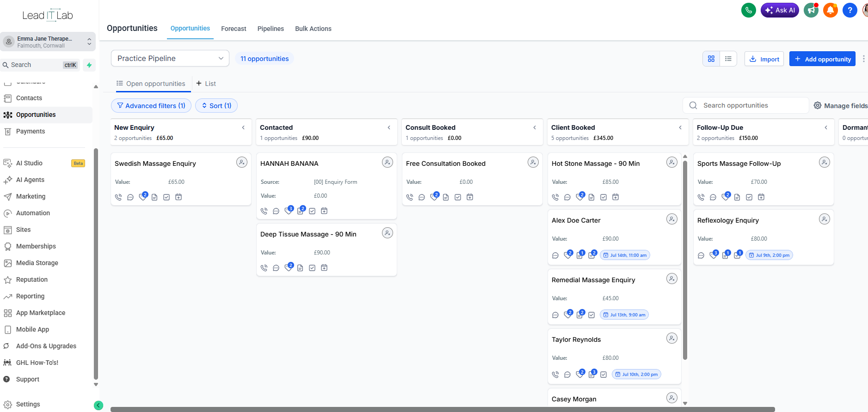Viewport: 868px width, 412px height.
Task: Click the megaphone announcements icon
Action: pyautogui.click(x=811, y=10)
